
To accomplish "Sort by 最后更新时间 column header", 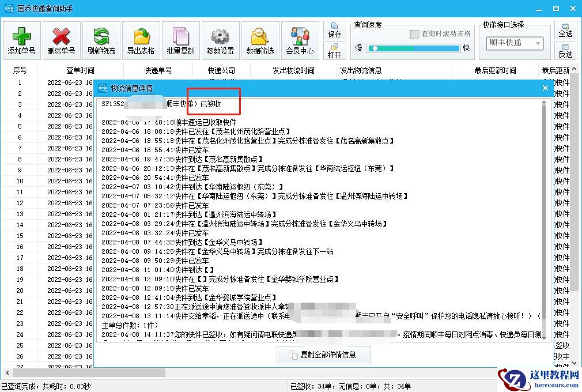I will tap(495, 70).
